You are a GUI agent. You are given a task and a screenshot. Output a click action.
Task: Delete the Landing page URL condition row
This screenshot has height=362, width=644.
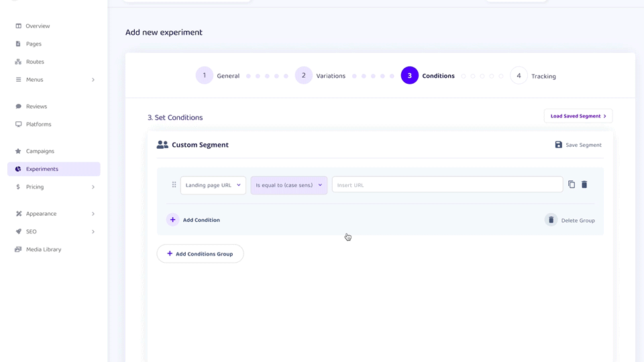click(x=584, y=185)
